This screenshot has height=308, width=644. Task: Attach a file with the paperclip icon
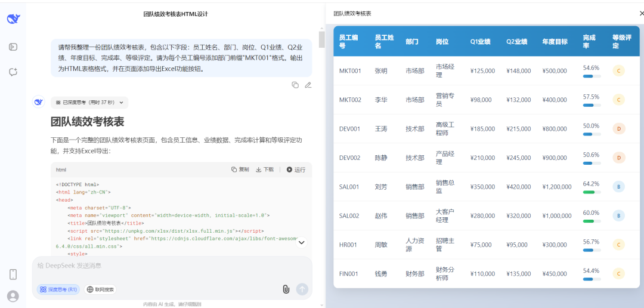coord(286,289)
